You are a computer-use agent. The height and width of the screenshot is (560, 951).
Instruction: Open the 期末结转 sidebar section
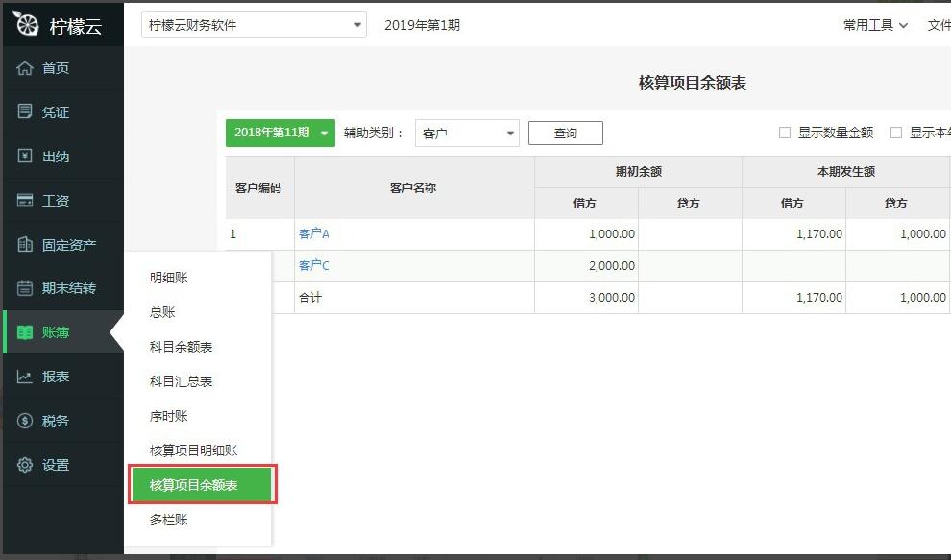[x=63, y=288]
